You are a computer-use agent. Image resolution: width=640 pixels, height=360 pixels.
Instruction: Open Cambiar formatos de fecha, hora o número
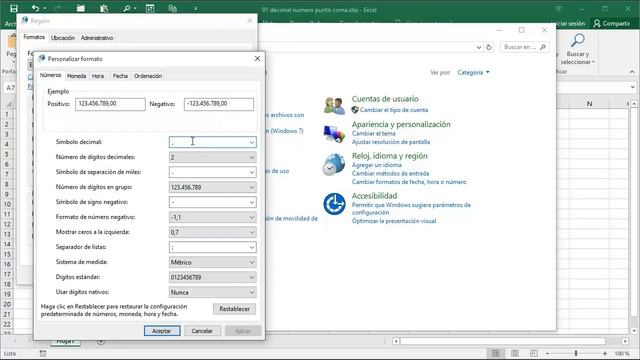(409, 182)
